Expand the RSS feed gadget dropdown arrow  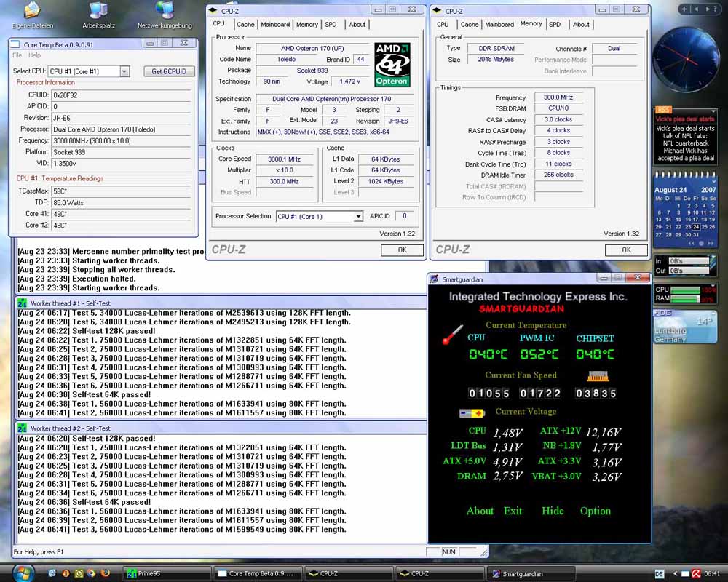click(x=713, y=111)
